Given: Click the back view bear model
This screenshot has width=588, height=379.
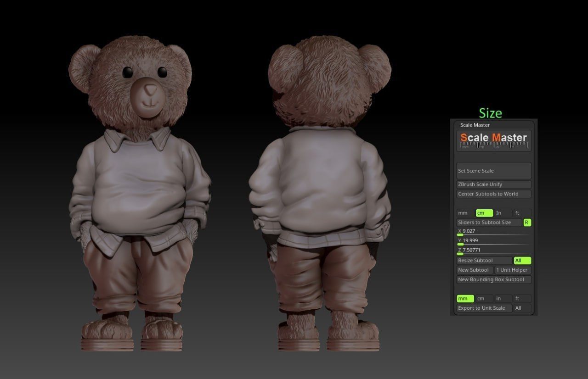Looking at the screenshot, I should [x=320, y=194].
